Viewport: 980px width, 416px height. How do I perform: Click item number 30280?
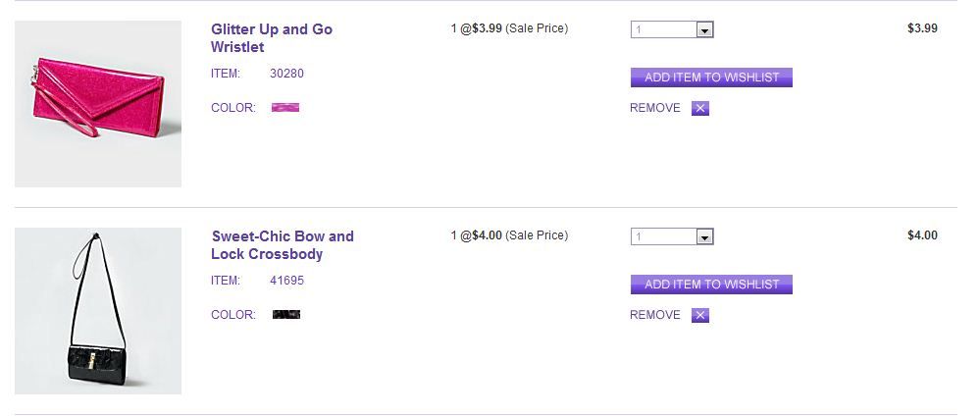(x=286, y=74)
